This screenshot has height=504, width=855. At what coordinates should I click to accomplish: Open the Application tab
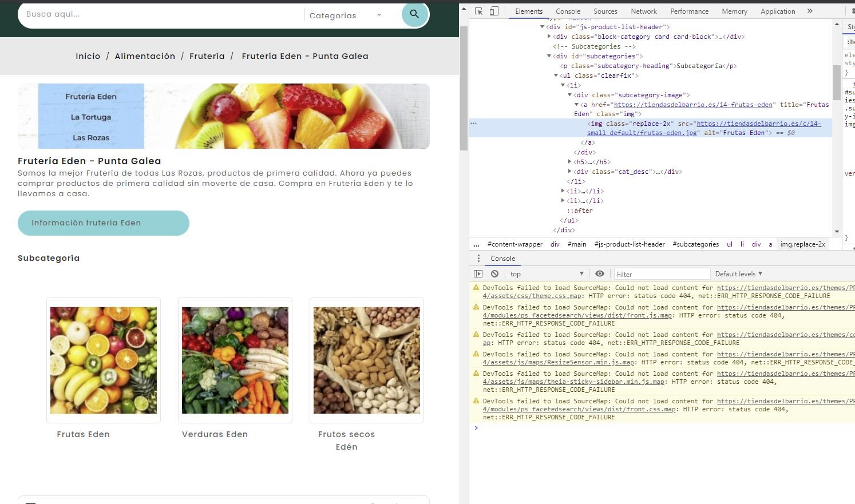(x=778, y=11)
